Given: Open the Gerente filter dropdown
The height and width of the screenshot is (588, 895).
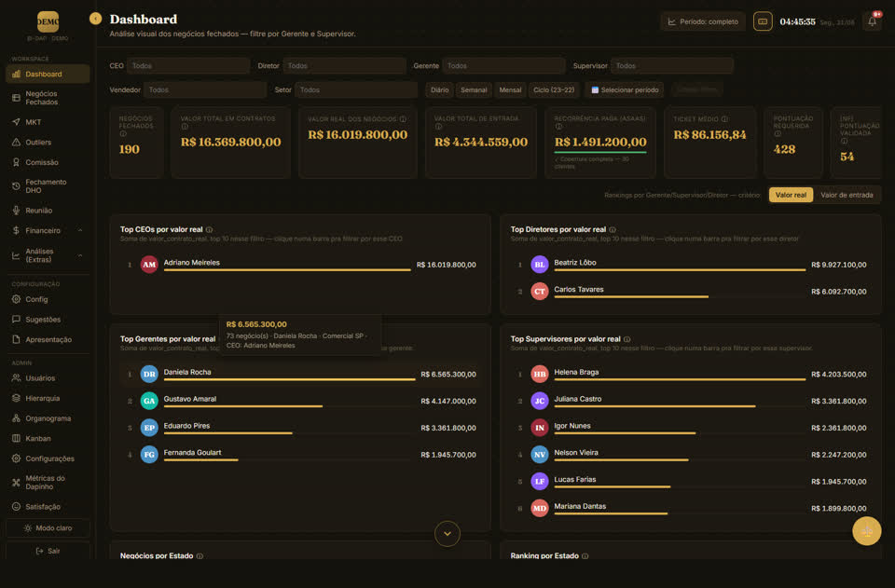Looking at the screenshot, I should (503, 65).
